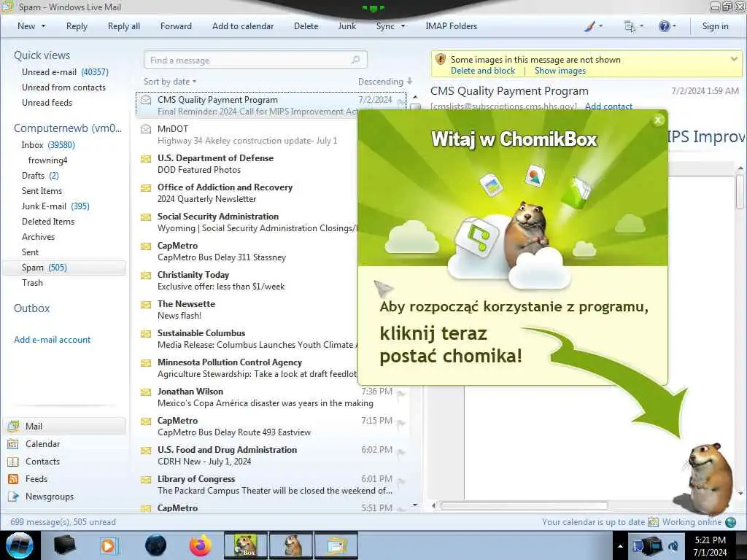Click the Windows Start orb

19,545
